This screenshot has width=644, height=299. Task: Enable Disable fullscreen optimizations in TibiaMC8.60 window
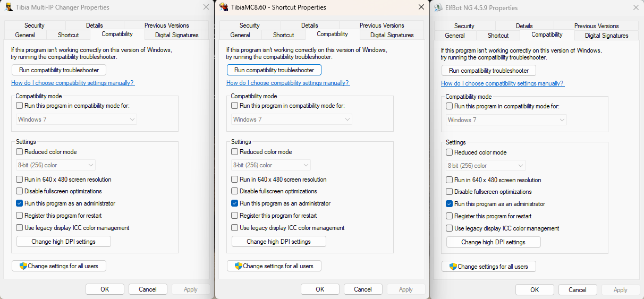pos(235,191)
